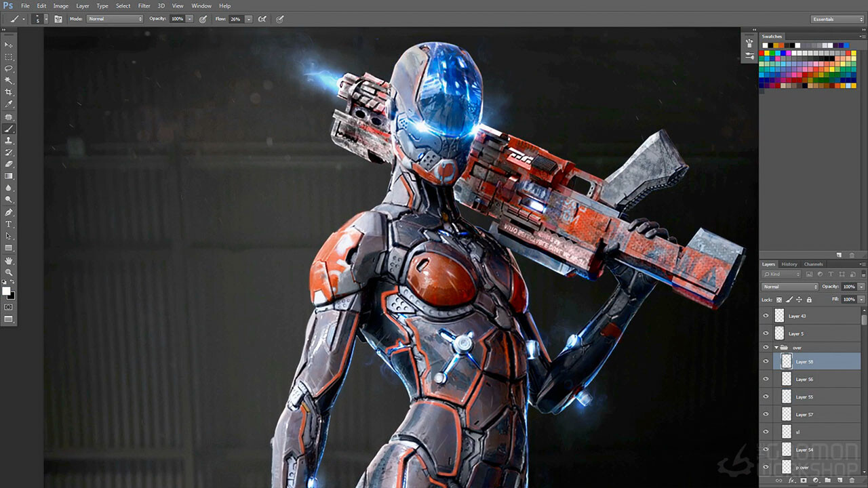868x488 pixels.
Task: Click the Swatches panel tab
Action: (x=772, y=37)
